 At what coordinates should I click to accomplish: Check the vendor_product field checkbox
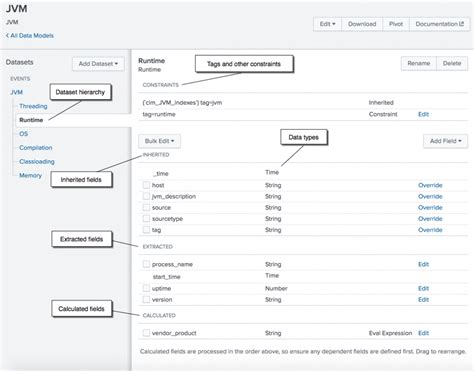point(146,333)
